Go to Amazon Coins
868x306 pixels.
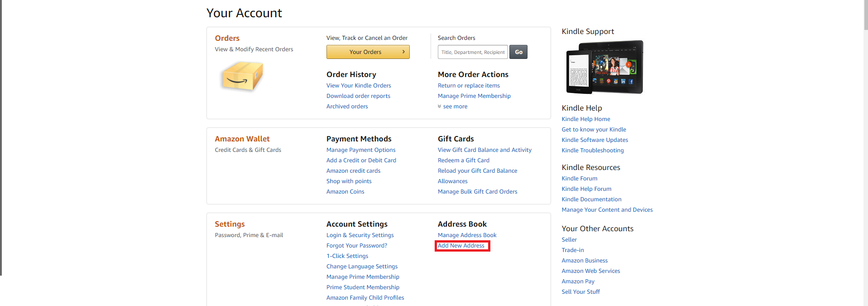point(345,192)
